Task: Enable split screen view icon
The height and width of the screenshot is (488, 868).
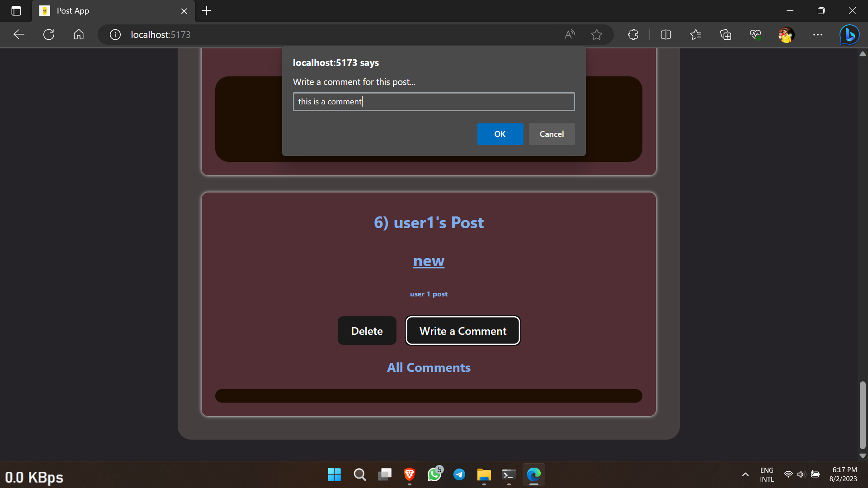Action: (666, 35)
